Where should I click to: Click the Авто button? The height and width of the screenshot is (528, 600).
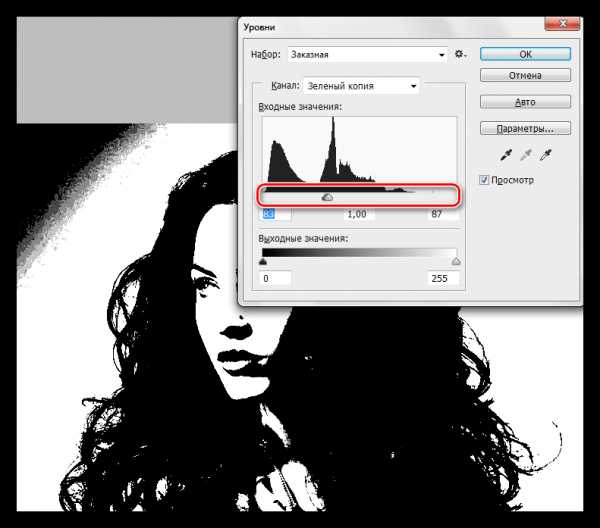point(525,102)
